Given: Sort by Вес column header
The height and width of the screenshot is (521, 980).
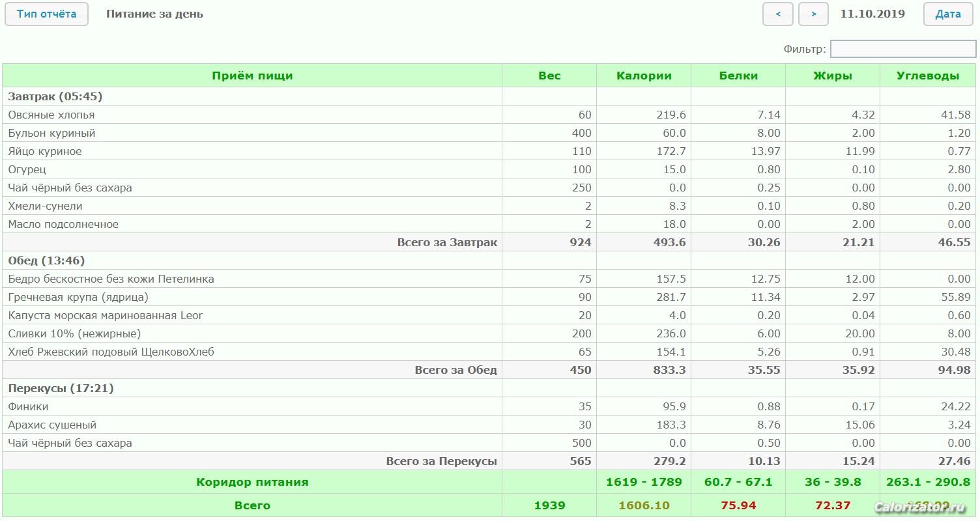Looking at the screenshot, I should click(x=549, y=76).
